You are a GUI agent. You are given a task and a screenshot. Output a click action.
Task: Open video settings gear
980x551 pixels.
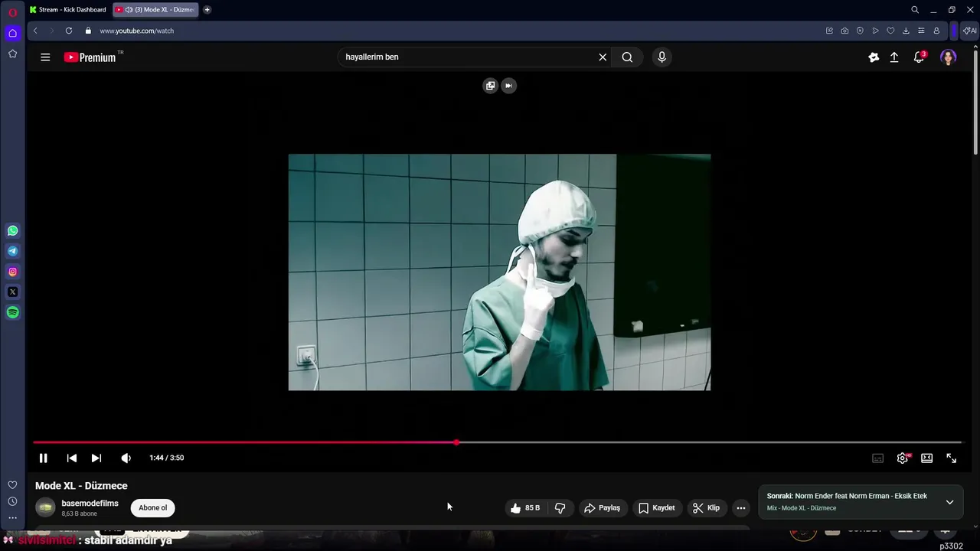(903, 458)
